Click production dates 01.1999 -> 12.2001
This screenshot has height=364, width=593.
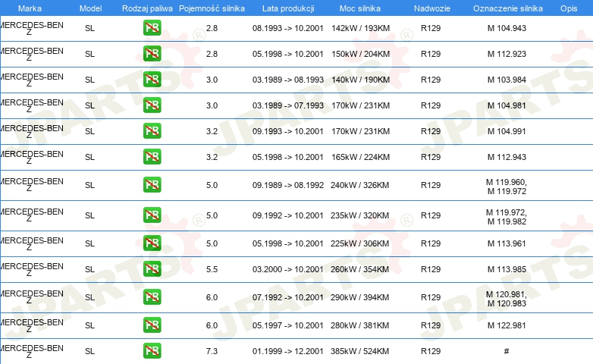coord(288,351)
